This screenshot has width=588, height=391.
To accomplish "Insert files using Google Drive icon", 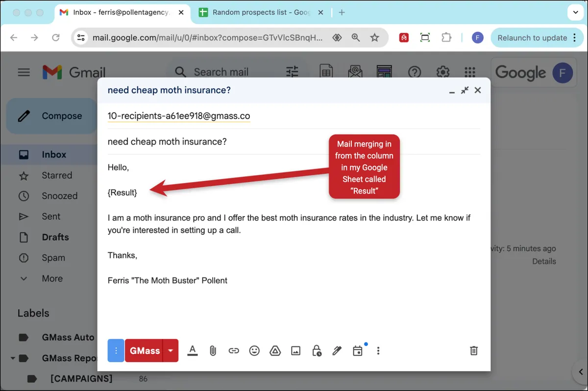I will tap(275, 351).
